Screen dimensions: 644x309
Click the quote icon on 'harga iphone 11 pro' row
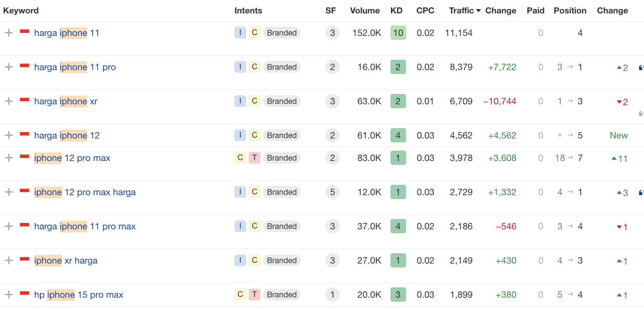(x=641, y=68)
